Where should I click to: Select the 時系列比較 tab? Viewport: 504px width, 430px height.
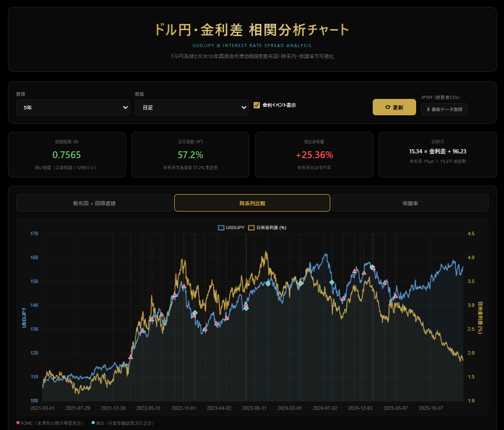[252, 203]
